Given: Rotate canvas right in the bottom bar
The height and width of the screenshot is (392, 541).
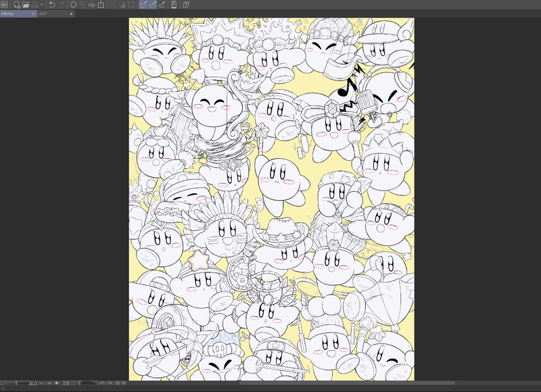Looking at the screenshot, I should pos(110,383).
